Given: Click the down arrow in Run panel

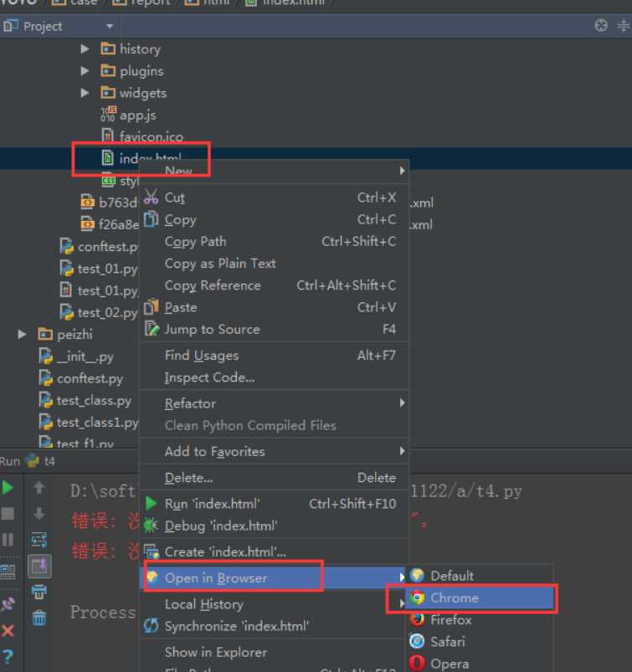Looking at the screenshot, I should click(x=39, y=514).
